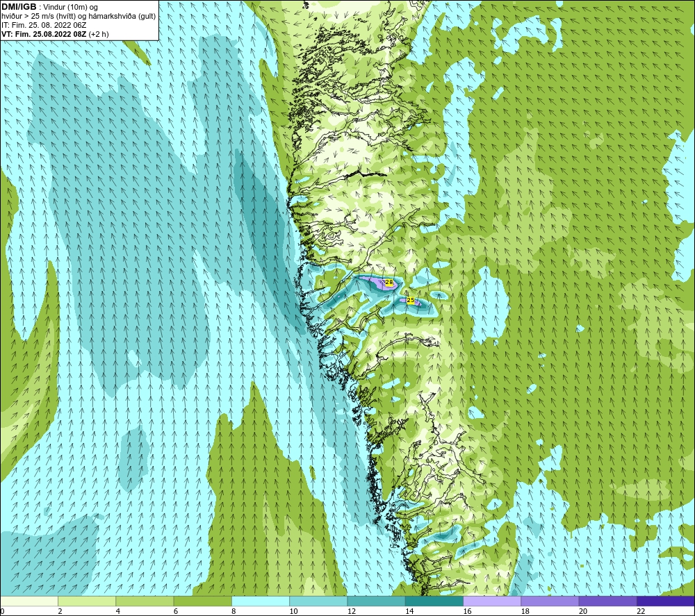The height and width of the screenshot is (616, 695).
Task: Select the 14–16 dark teal scale swatch
Action: (x=434, y=601)
